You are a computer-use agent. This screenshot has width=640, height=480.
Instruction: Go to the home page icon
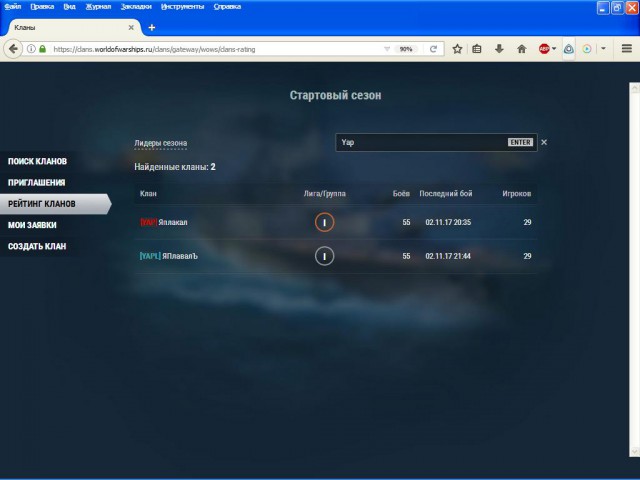pos(522,49)
